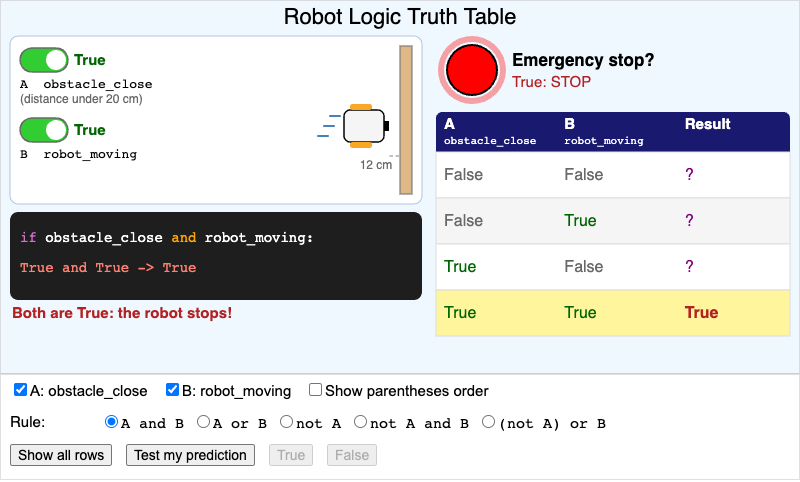The height and width of the screenshot is (482, 800).
Task: Click the B value True in second row
Action: pyautogui.click(x=580, y=220)
